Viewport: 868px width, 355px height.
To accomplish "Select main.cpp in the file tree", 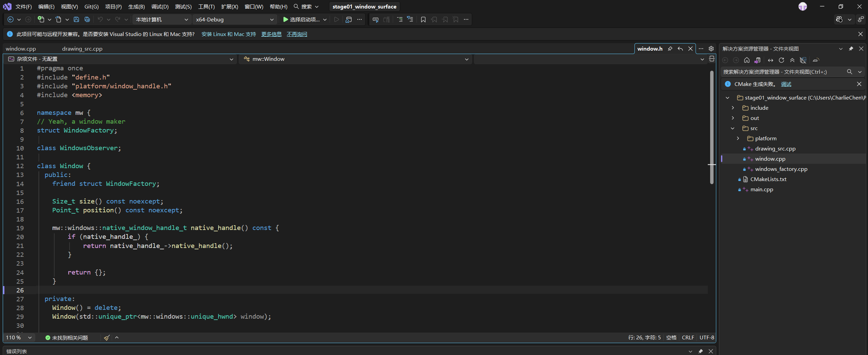I will (x=762, y=189).
